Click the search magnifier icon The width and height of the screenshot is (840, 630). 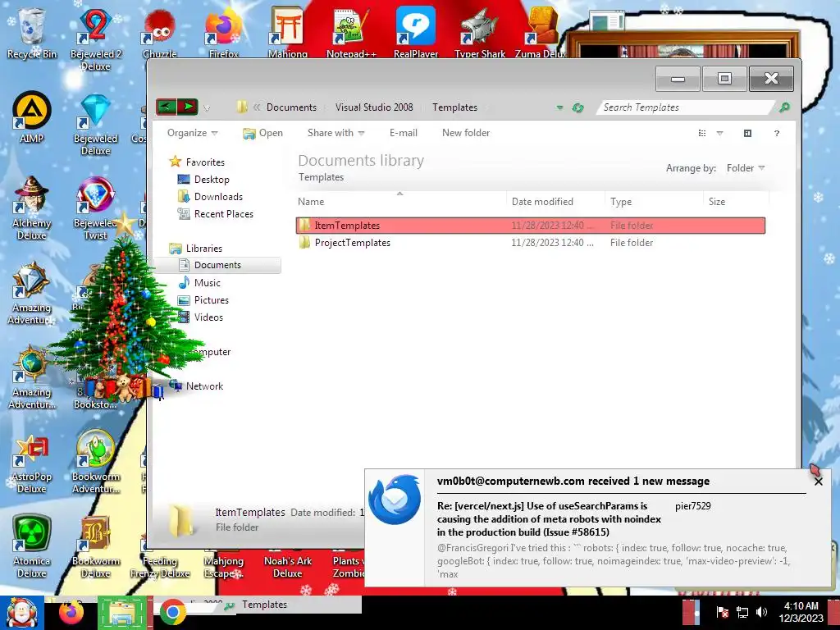click(784, 107)
